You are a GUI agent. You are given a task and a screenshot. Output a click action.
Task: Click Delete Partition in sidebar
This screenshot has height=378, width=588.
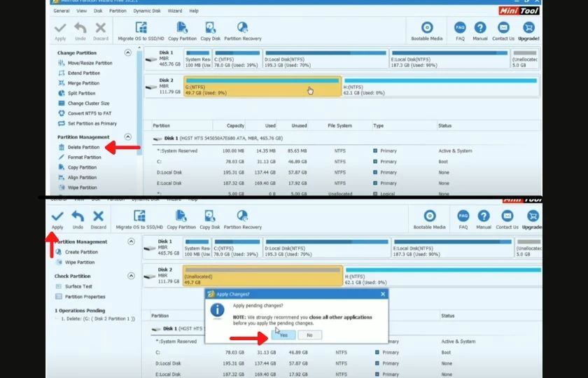click(78, 148)
